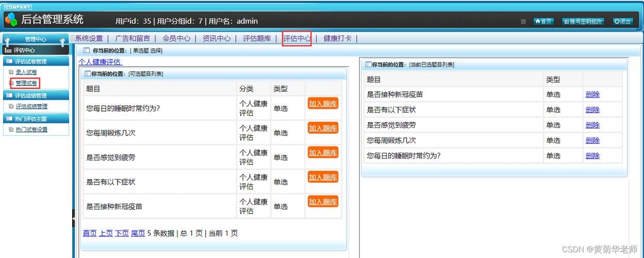Click the sidebar collapse handle arrow
The height and width of the screenshot is (258, 644).
73,218
